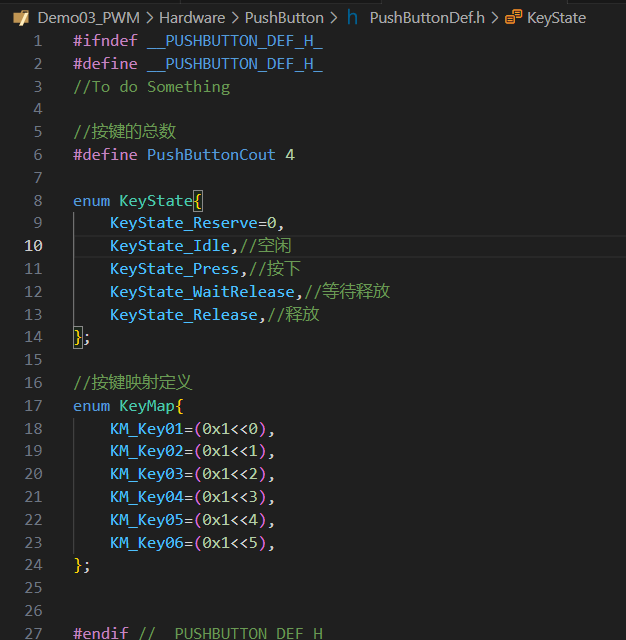Click line number 17 in the gutter

pyautogui.click(x=33, y=406)
